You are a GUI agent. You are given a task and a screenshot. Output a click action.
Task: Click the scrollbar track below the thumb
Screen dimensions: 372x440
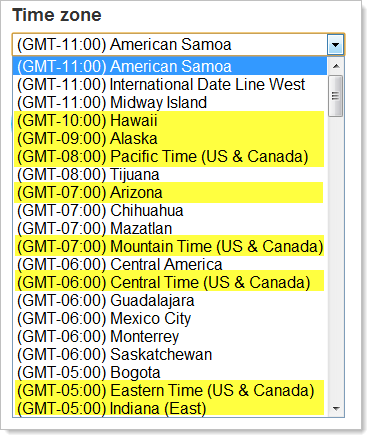point(336,258)
